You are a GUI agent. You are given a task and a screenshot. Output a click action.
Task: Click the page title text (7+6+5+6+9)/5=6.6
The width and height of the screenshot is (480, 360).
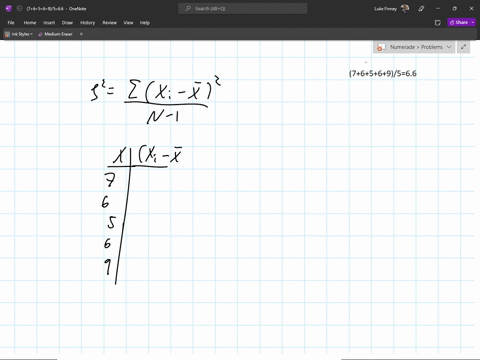(383, 74)
